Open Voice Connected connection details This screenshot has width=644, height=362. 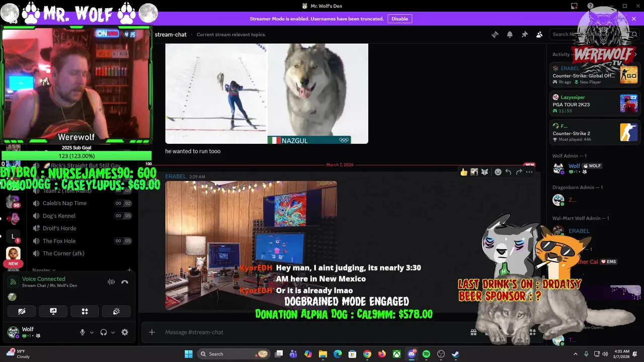tap(43, 279)
